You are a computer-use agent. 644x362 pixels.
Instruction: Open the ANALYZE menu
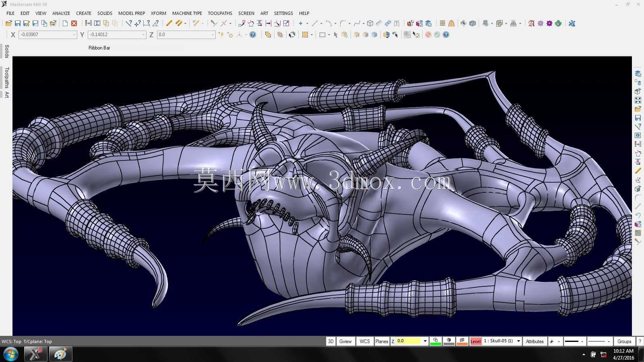pyautogui.click(x=61, y=13)
